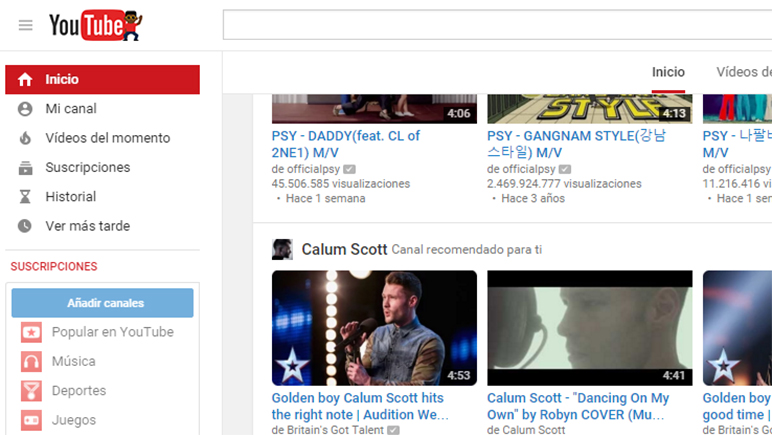The image size is (772, 435).
Task: Click the text 45.506.585 visualizaciones
Action: pyautogui.click(x=341, y=184)
